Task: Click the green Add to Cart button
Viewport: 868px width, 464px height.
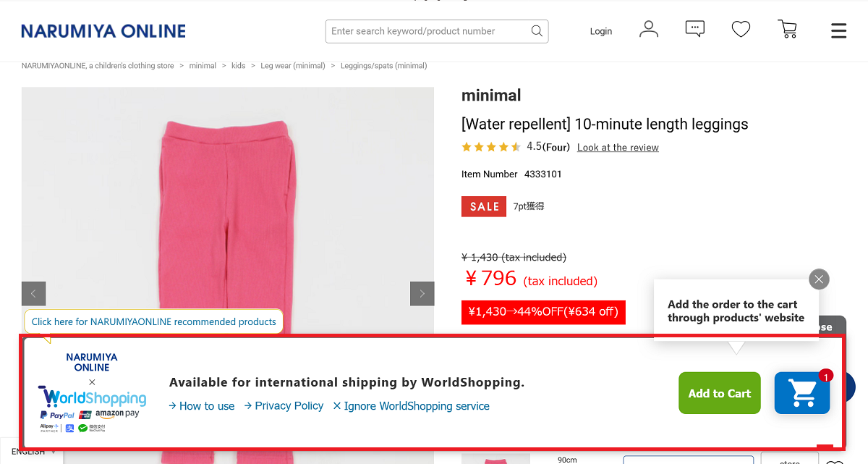Action: click(x=719, y=393)
